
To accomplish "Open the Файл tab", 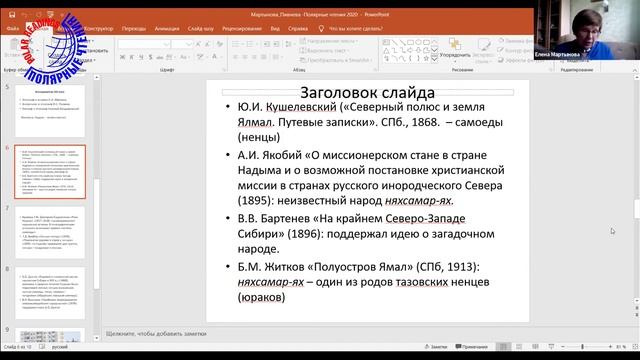I will pyautogui.click(x=13, y=29).
